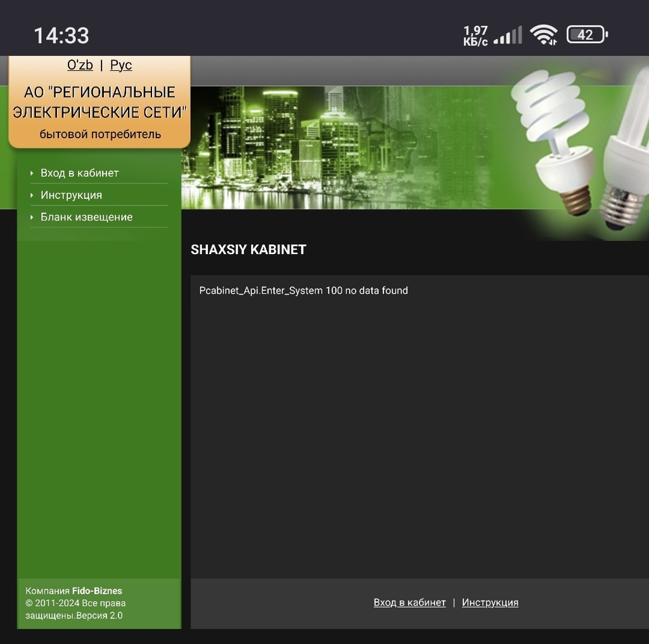
Task: Click the 'SHAXSIY KABINET' heading
Action: tap(248, 250)
